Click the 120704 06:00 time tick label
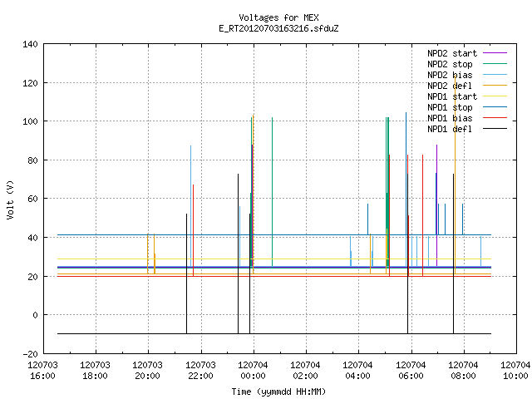The height and width of the screenshot is (399, 532). 411,371
